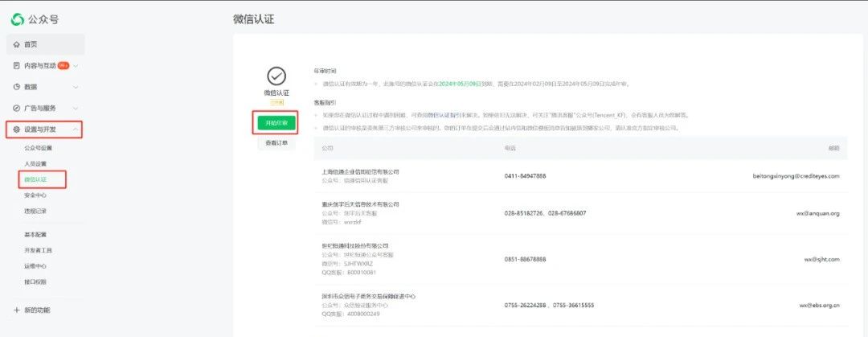This screenshot has height=337, width=868.
Task: Click the plus icon beside 新的功能
Action: (16, 310)
